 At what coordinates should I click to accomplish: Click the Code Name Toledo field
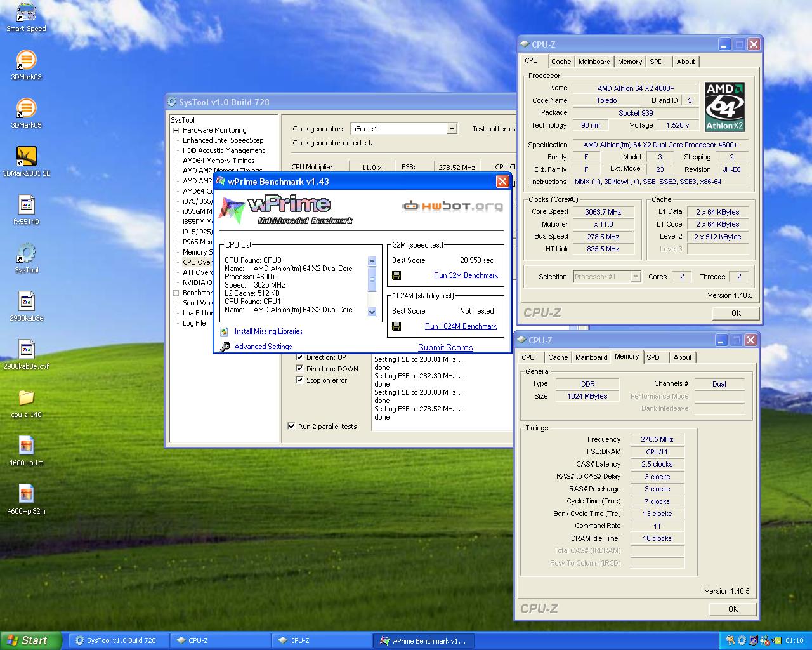coord(606,100)
